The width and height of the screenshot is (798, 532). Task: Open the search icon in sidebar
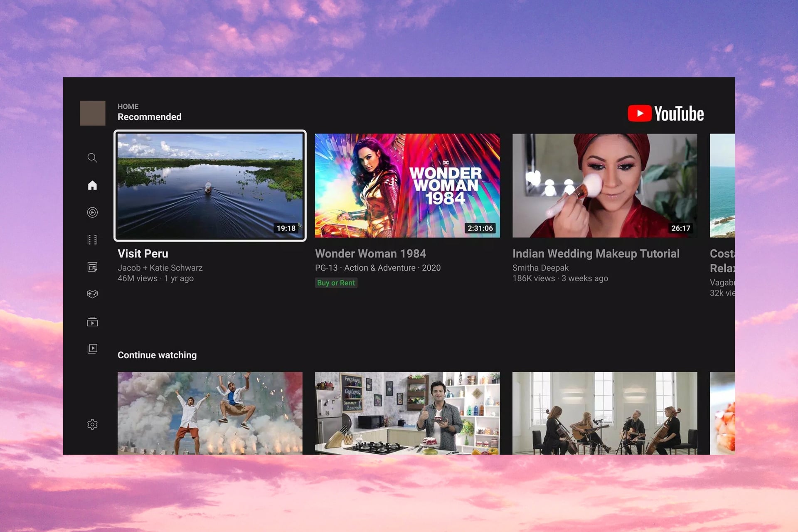92,158
